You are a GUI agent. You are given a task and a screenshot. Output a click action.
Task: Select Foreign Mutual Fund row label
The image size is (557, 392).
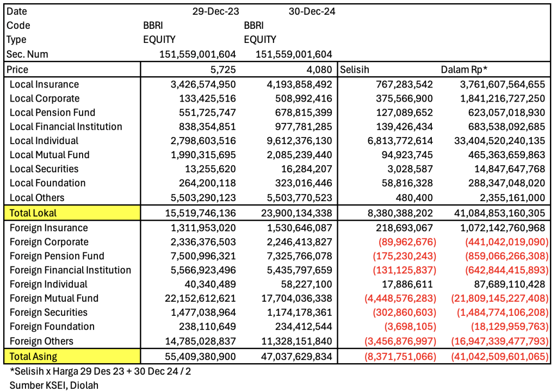[54, 298]
